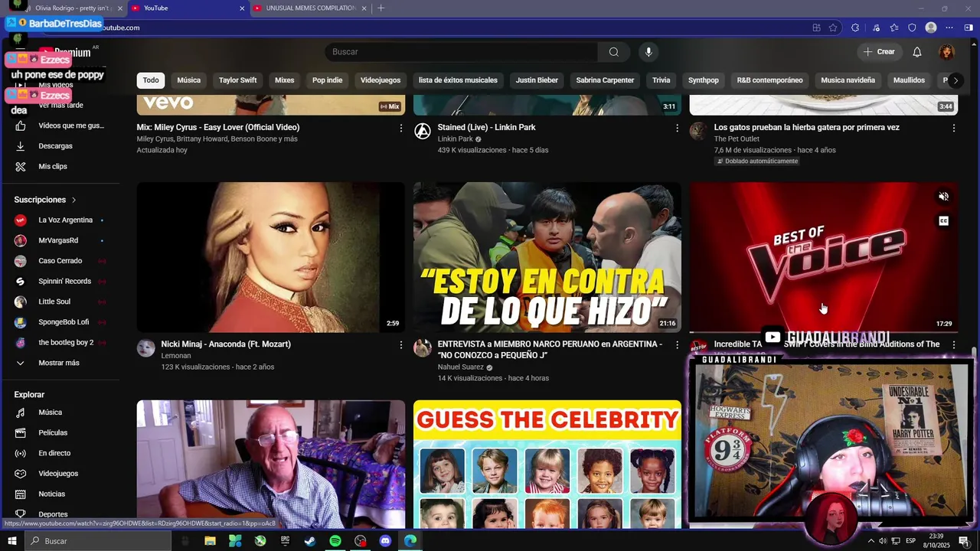Open Edge settings and more menu

[949, 28]
